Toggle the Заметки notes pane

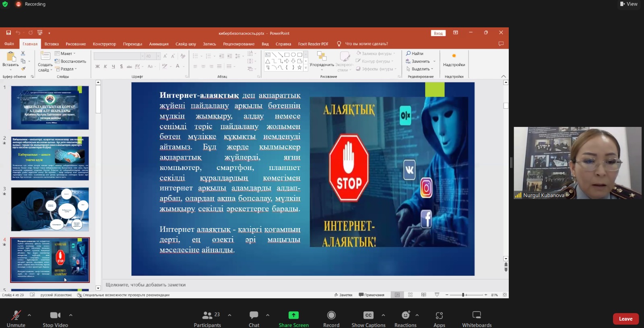(343, 295)
